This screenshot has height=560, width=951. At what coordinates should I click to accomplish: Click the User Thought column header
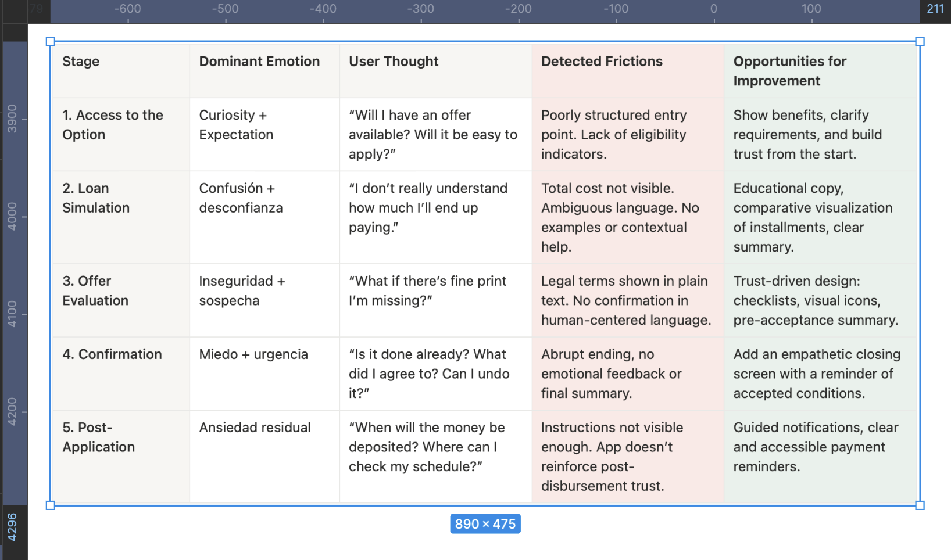coord(394,62)
